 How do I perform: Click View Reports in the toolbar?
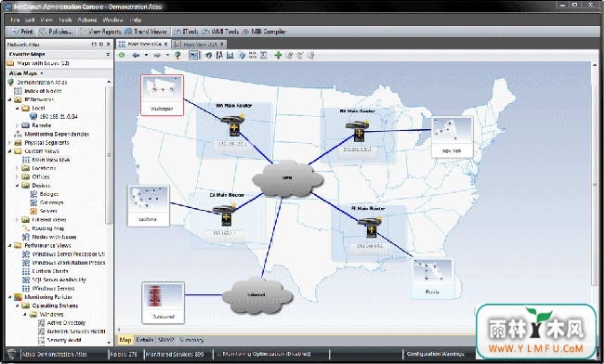[100, 32]
